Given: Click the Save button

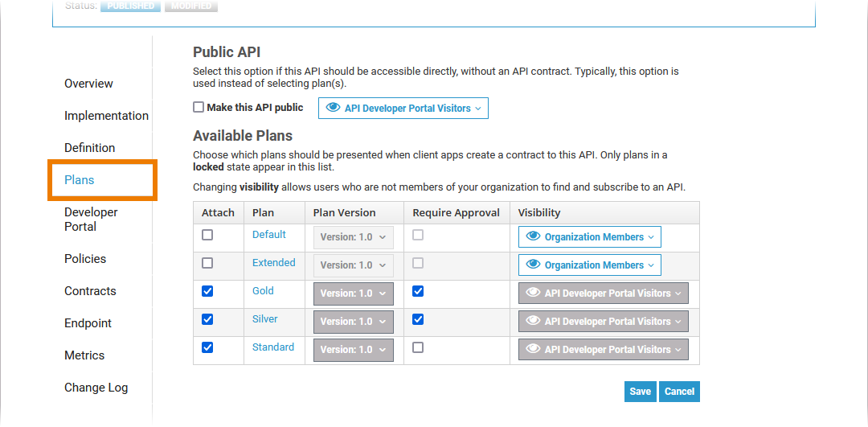Looking at the screenshot, I should click(x=640, y=392).
